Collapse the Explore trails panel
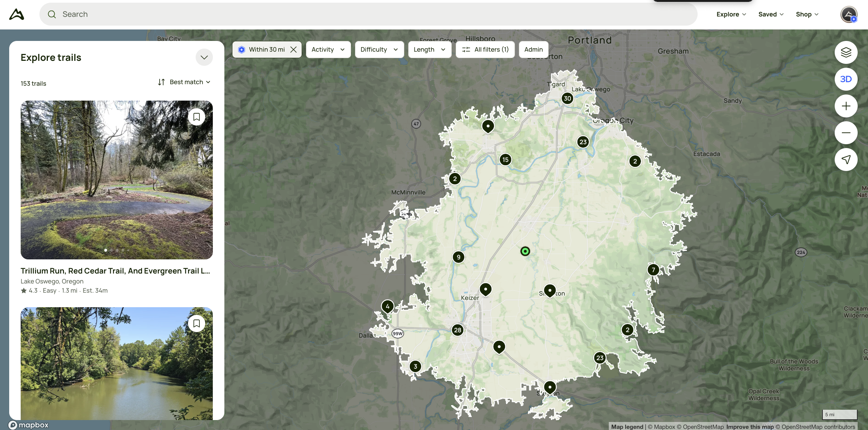 [x=204, y=57]
